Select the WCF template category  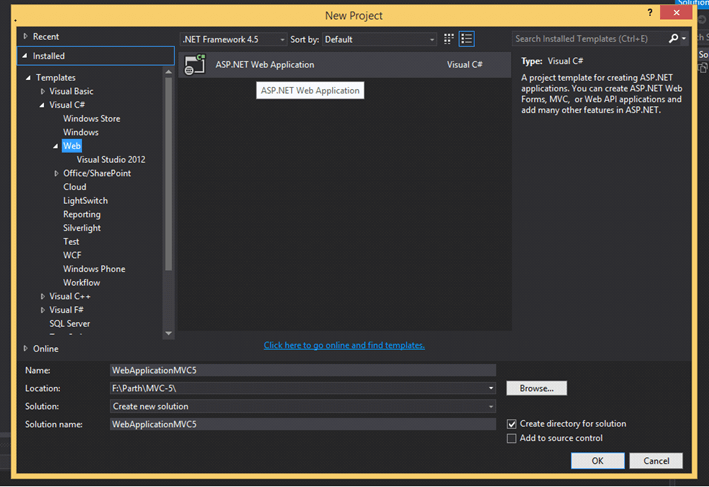(x=72, y=255)
